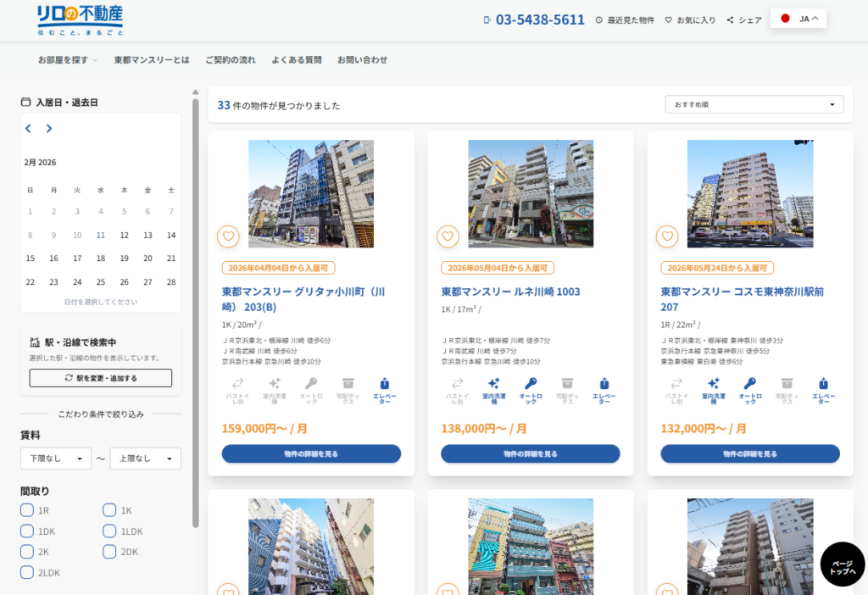Check the 1R floor plan checkbox
868x595 pixels.
click(x=27, y=510)
